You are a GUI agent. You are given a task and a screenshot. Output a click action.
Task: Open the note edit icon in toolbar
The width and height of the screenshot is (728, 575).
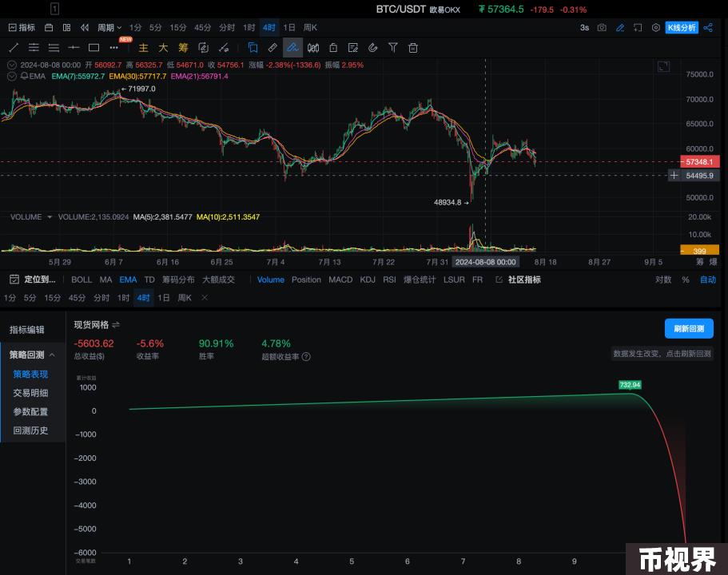pos(353,47)
